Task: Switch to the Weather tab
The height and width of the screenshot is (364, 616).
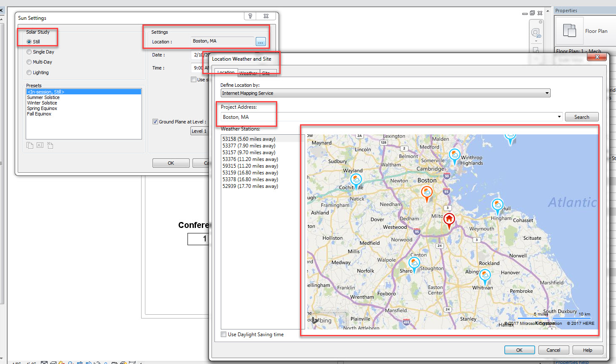Action: point(249,73)
